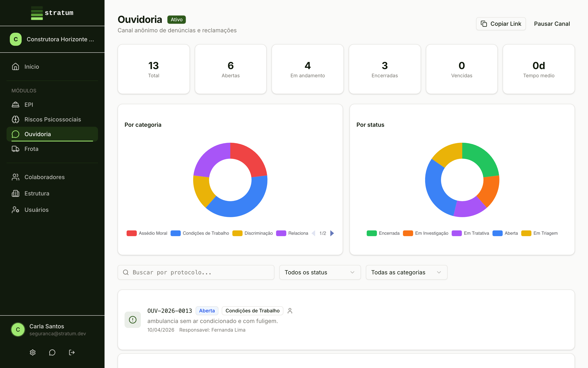588x368 pixels.
Task: Click the Abertas count card
Action: tap(231, 69)
